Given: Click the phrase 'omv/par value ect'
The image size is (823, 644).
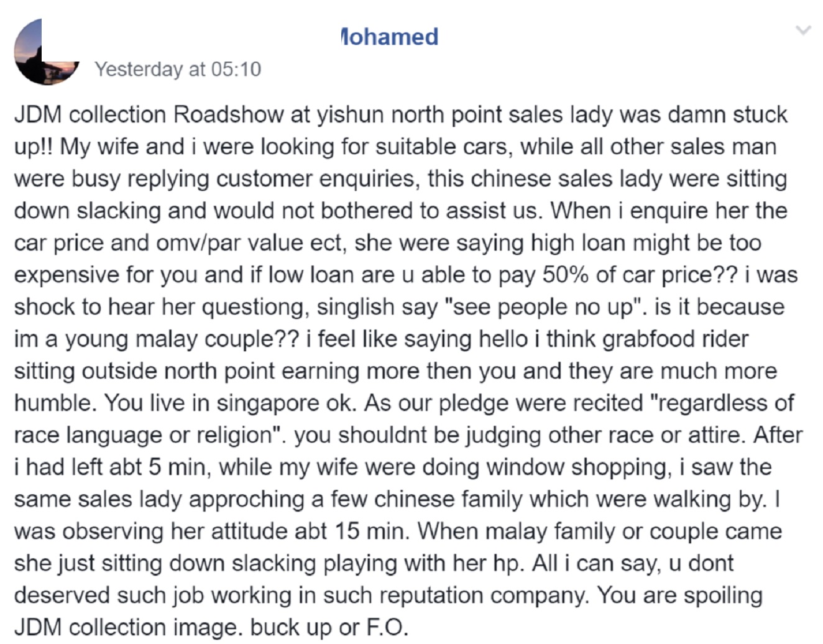Looking at the screenshot, I should click(x=251, y=243).
